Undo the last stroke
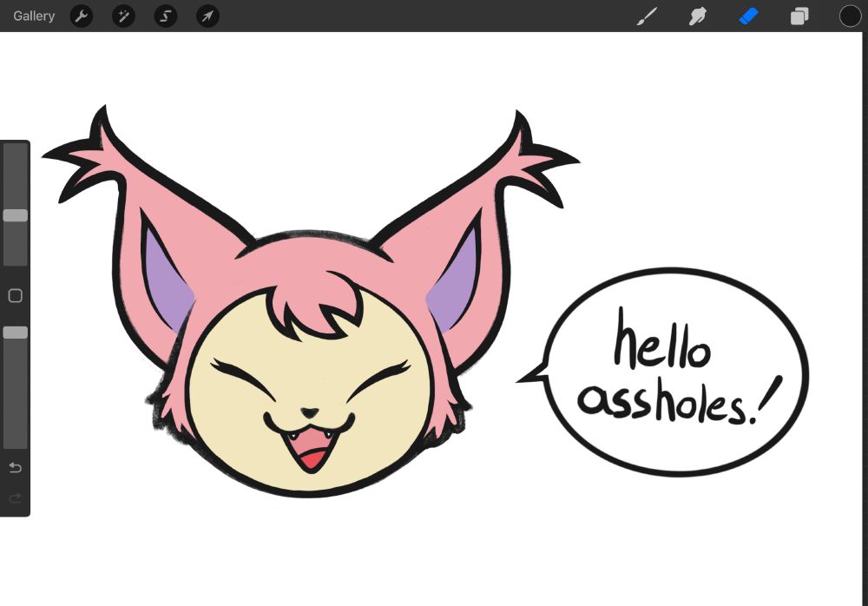868x606 pixels. 16,468
